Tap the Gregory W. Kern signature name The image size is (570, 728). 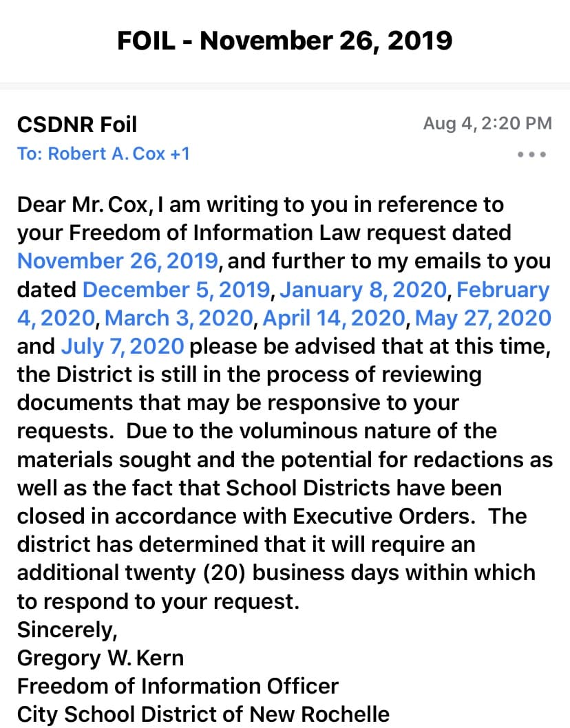tap(101, 658)
